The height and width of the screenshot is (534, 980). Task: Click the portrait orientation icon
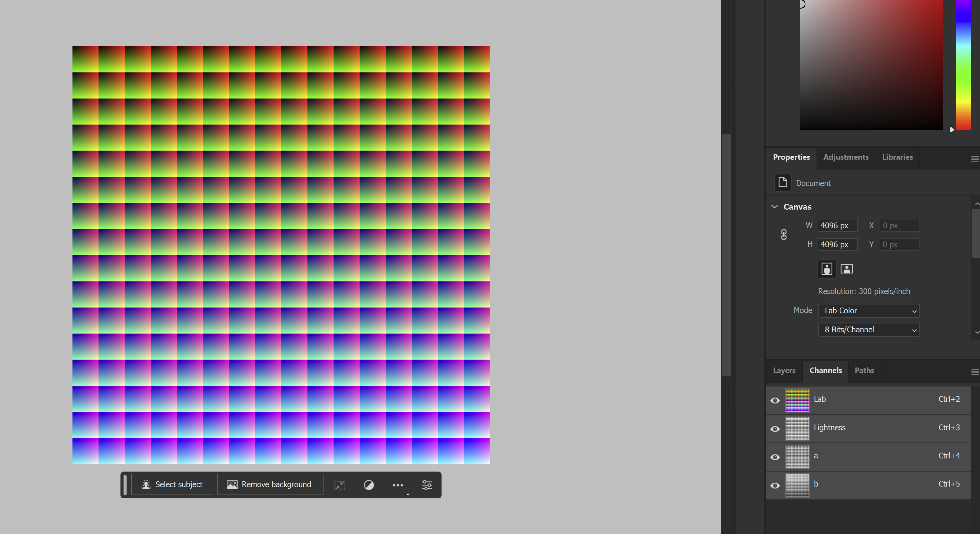(x=827, y=269)
